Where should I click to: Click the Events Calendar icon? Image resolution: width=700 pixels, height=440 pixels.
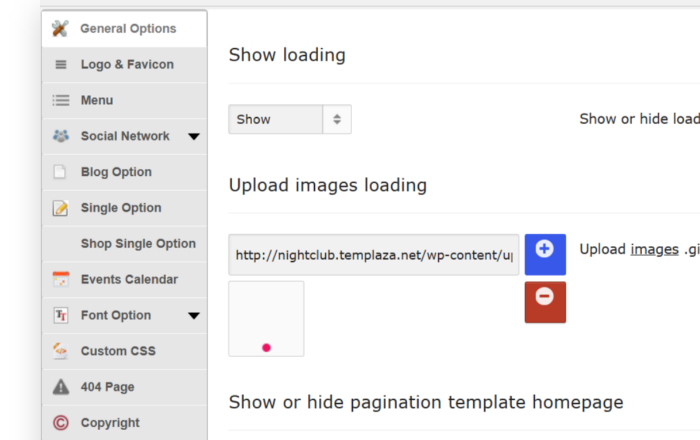[x=61, y=279]
